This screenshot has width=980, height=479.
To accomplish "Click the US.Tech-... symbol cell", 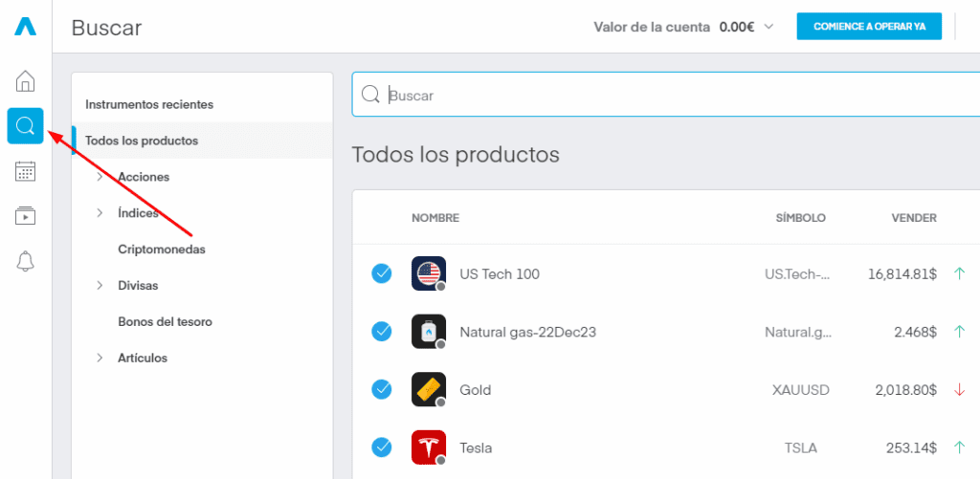I will click(x=798, y=273).
